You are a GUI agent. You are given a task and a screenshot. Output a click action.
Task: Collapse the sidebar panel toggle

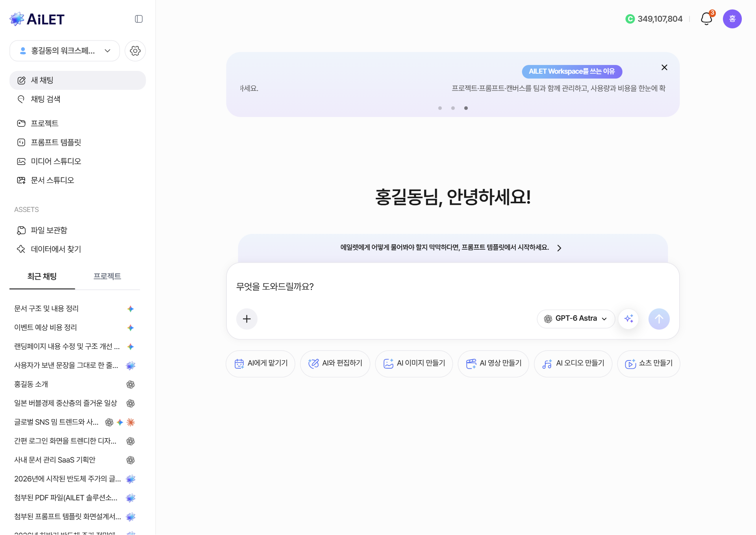(139, 19)
